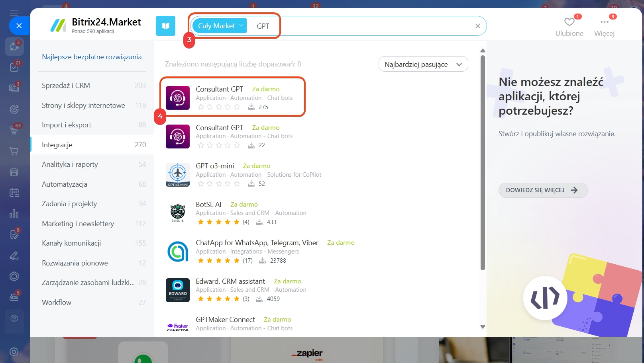The height and width of the screenshot is (363, 644).
Task: Open the target goals icon in sidebar
Action: (x=14, y=109)
